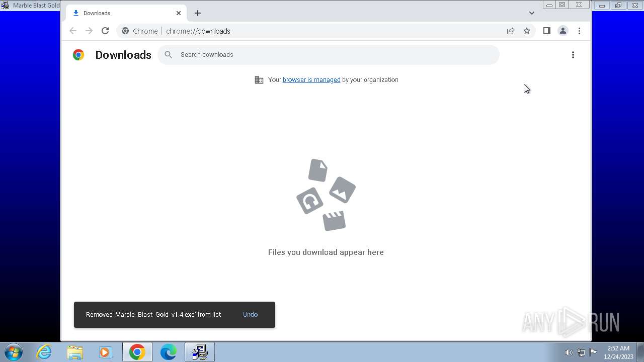644x362 pixels.
Task: Click into Search downloads field
Action: point(329,55)
